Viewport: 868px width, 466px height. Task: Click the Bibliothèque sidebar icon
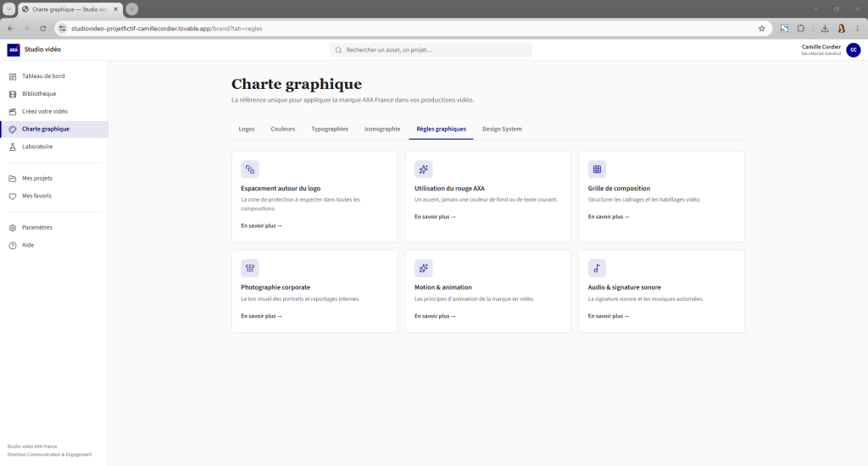(x=13, y=94)
